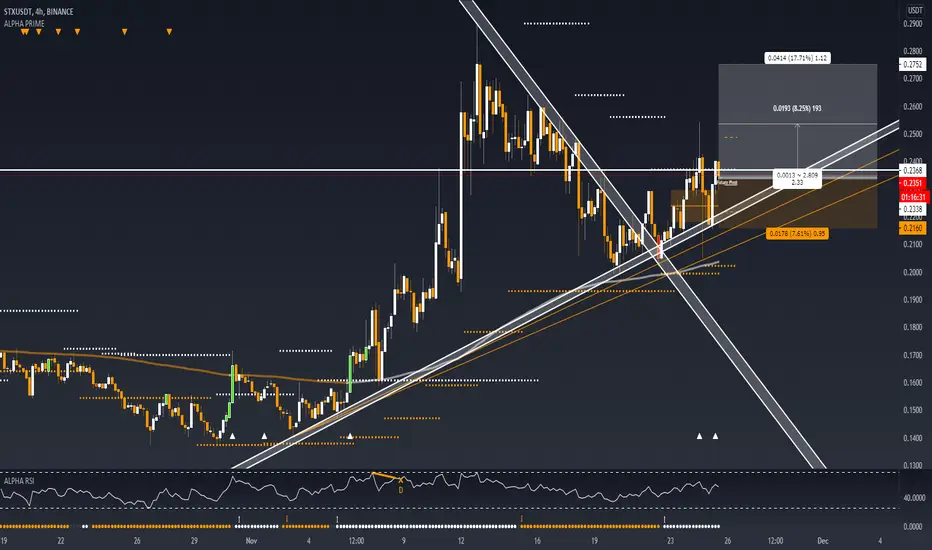The width and height of the screenshot is (932, 550).
Task: Click the Nov label on time axis
Action: coord(251,540)
